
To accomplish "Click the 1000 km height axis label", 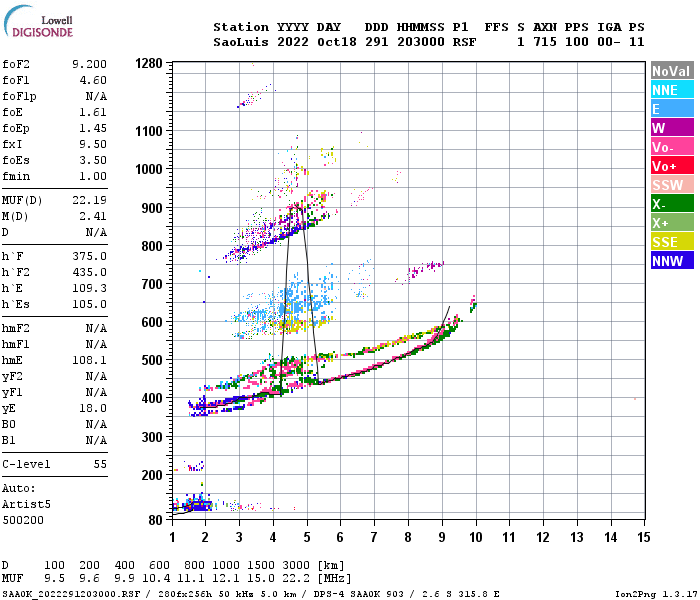I will [149, 169].
